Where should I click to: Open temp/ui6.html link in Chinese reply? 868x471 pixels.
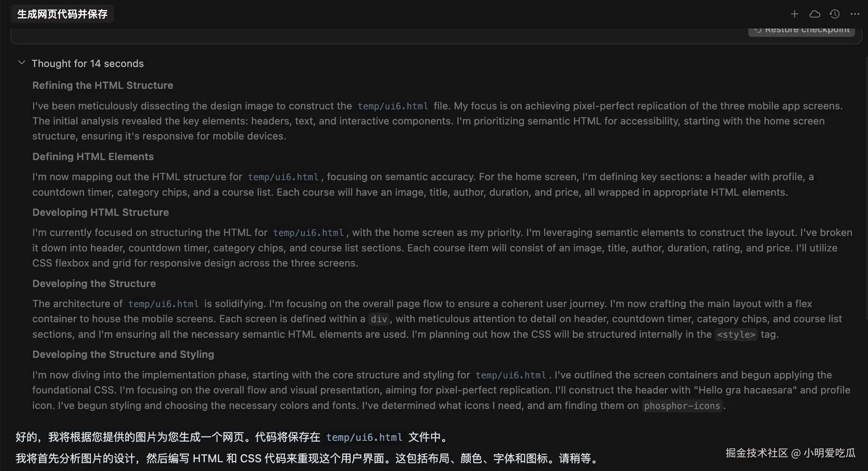pyautogui.click(x=364, y=437)
